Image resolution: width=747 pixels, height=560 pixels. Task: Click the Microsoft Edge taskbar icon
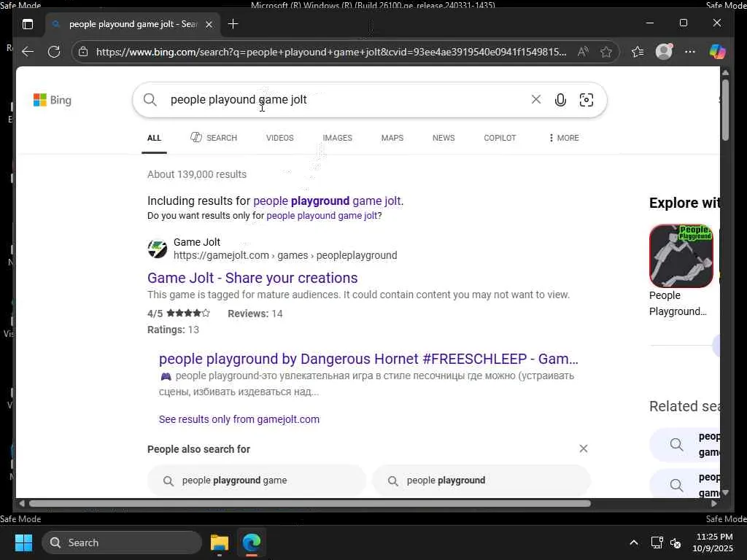[x=252, y=542]
